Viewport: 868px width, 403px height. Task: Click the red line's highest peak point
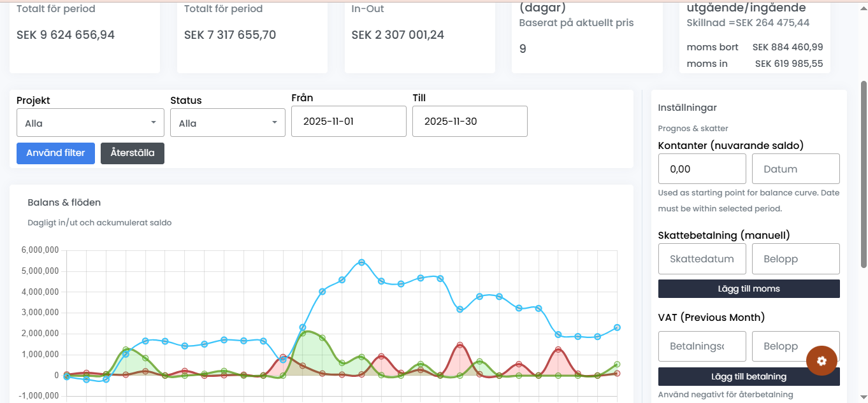[459, 345]
